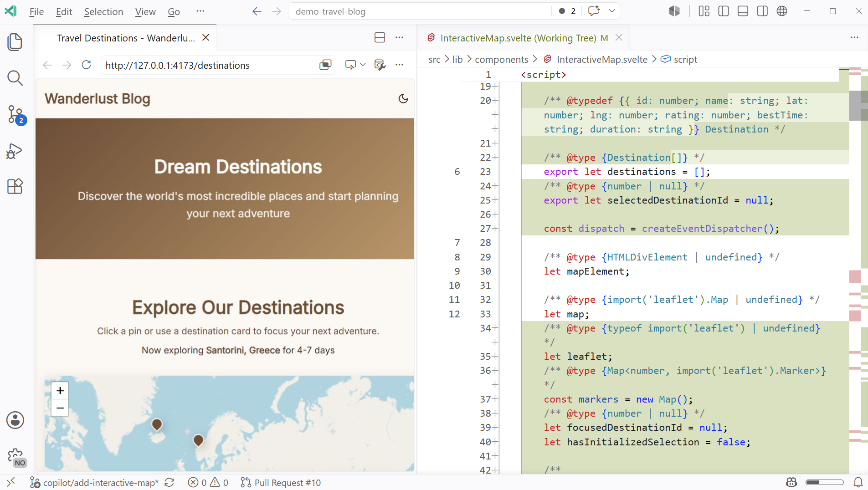Open more actions in the browser address toolbar

(x=400, y=65)
